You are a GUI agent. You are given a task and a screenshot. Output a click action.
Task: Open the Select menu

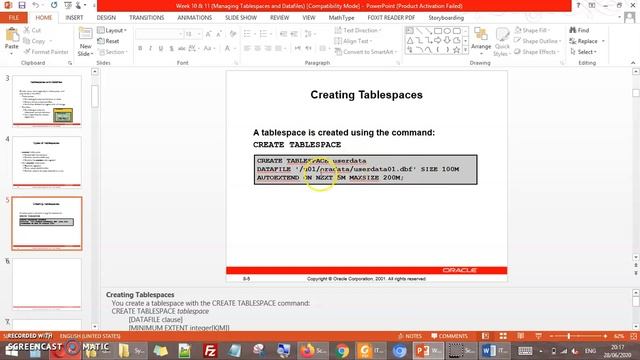[x=583, y=52]
